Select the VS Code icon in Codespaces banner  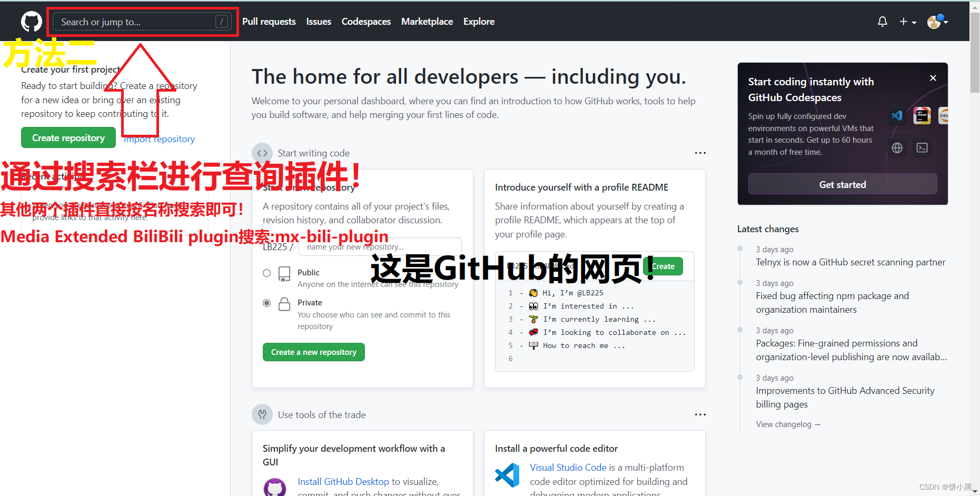click(897, 115)
